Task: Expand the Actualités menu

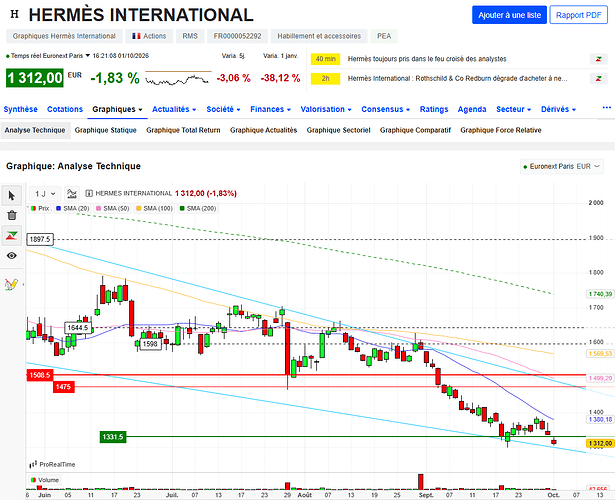Action: tap(174, 109)
